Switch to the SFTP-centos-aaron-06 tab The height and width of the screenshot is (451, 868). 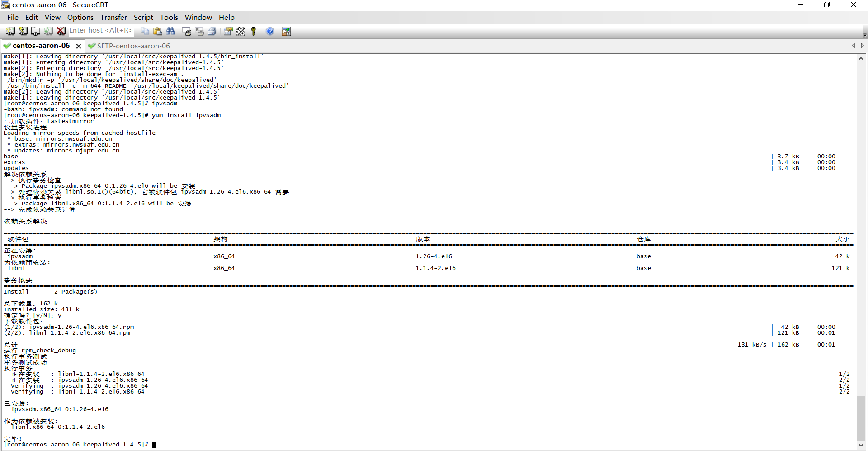129,46
